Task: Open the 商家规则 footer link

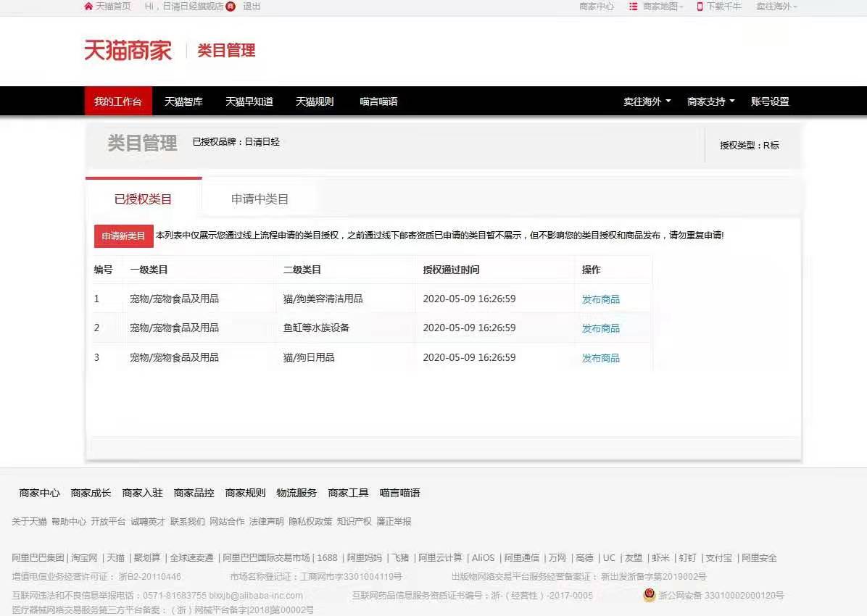Action: (245, 493)
